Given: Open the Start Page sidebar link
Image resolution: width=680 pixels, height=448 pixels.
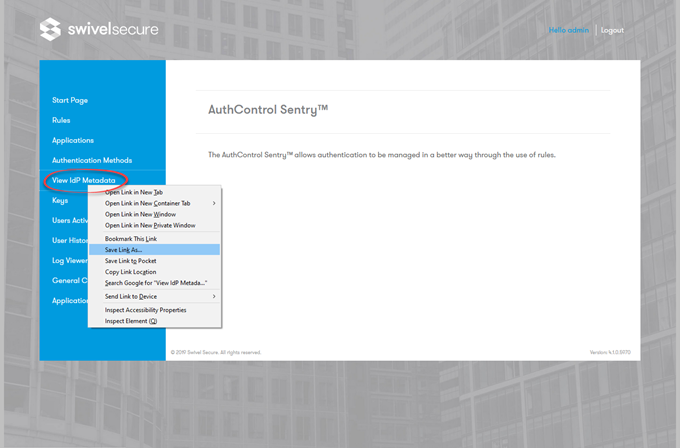Looking at the screenshot, I should click(x=70, y=100).
